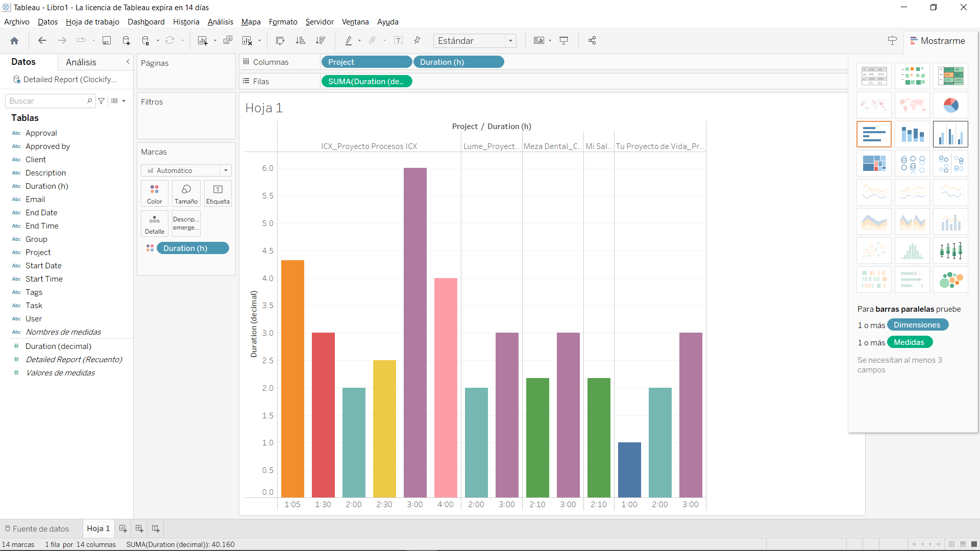Screen dimensions: 980x551
Task: Toggle the Mostrarme panel visibility
Action: point(938,41)
